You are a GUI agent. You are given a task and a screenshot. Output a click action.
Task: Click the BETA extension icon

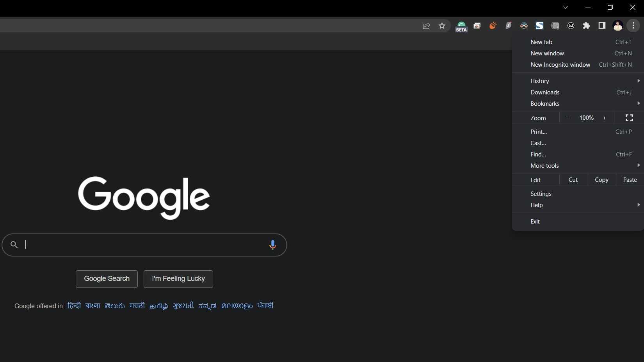[461, 26]
